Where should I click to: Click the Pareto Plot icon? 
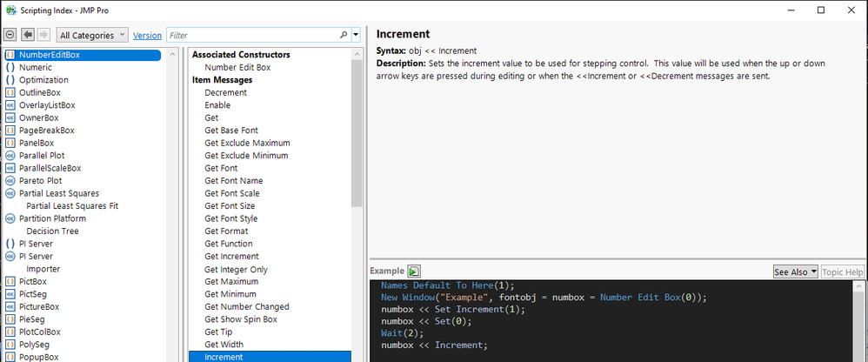(x=10, y=180)
